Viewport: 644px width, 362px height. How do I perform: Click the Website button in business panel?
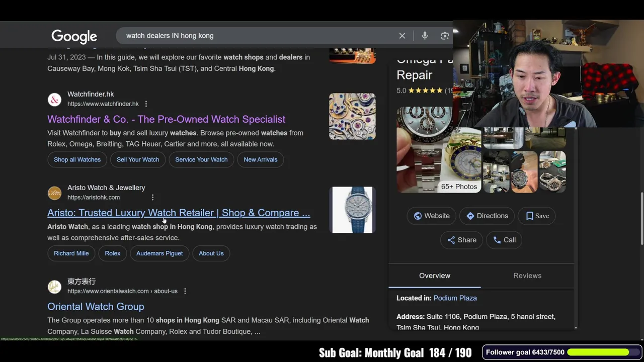(431, 216)
